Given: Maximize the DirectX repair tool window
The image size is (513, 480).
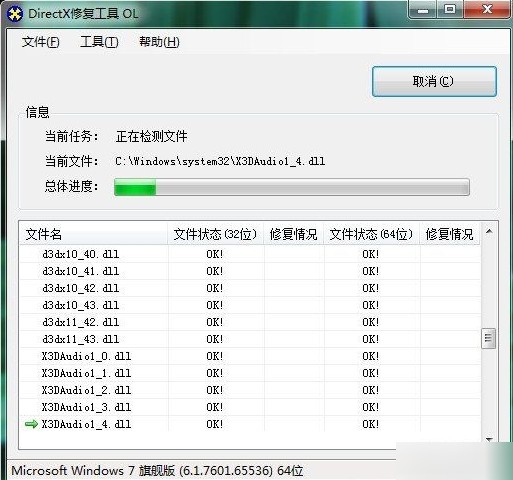Looking at the screenshot, I should point(450,10).
